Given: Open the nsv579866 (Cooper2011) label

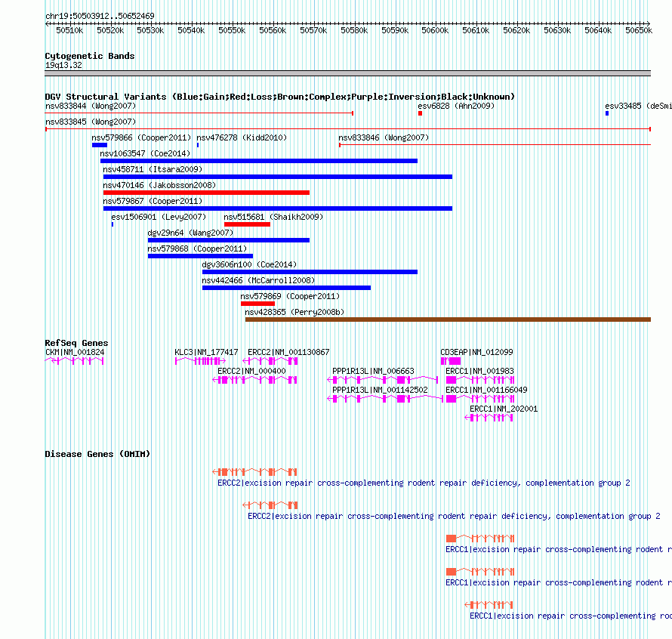Looking at the screenshot, I should [x=141, y=137].
